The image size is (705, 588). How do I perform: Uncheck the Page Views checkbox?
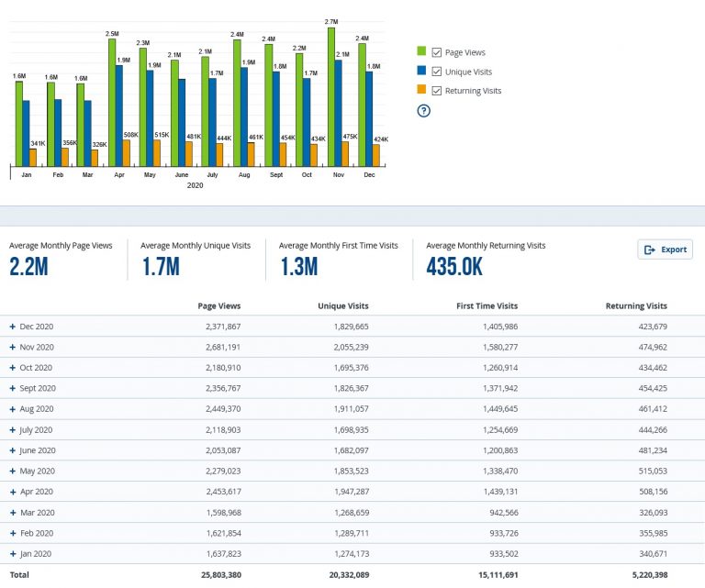436,52
